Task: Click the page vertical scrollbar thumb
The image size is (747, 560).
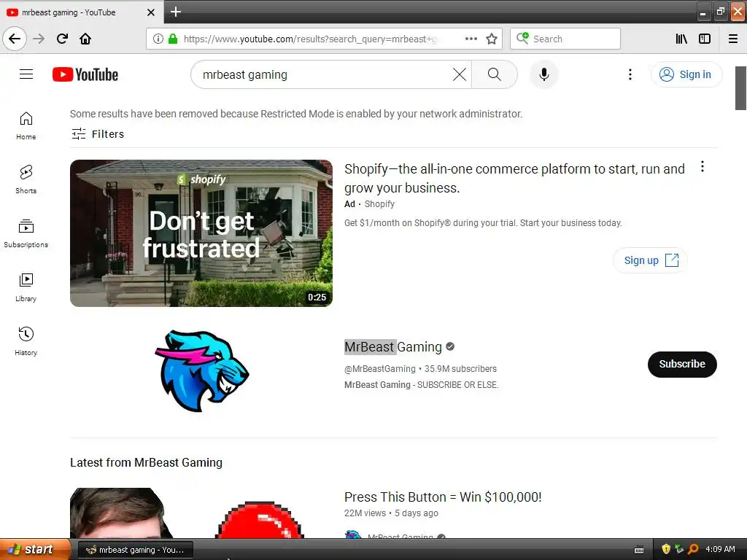Action: [x=740, y=88]
